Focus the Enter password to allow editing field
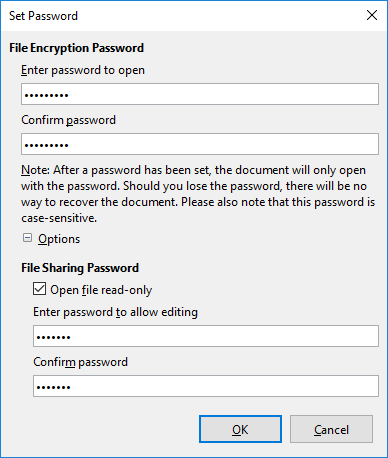This screenshot has height=458, width=388. (206, 336)
